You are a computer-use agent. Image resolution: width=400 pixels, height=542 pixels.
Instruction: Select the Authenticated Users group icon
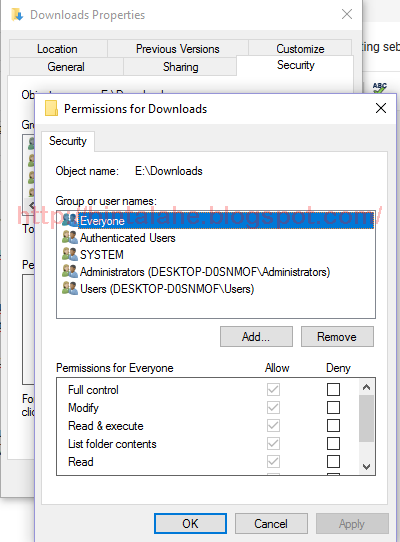pyautogui.click(x=70, y=237)
